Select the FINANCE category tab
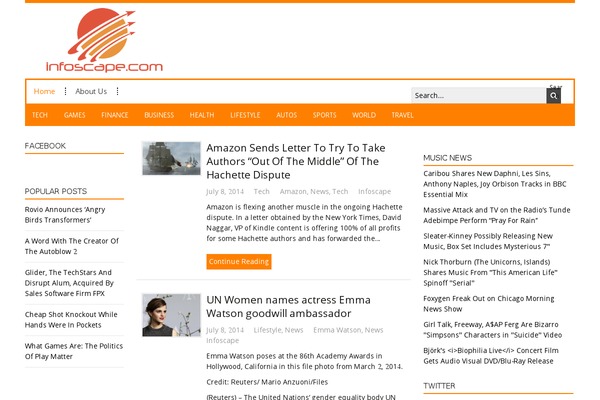 pyautogui.click(x=114, y=115)
